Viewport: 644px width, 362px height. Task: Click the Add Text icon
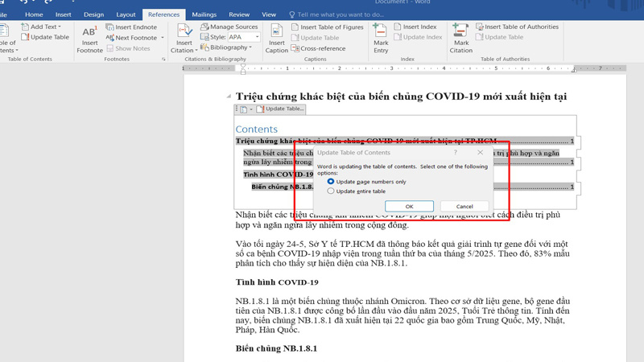click(25, 27)
